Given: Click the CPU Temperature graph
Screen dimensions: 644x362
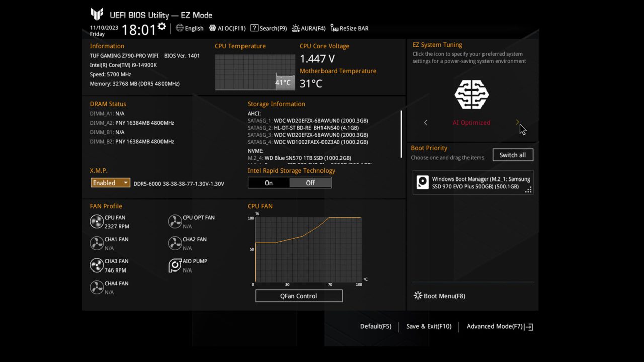Looking at the screenshot, I should point(255,72).
